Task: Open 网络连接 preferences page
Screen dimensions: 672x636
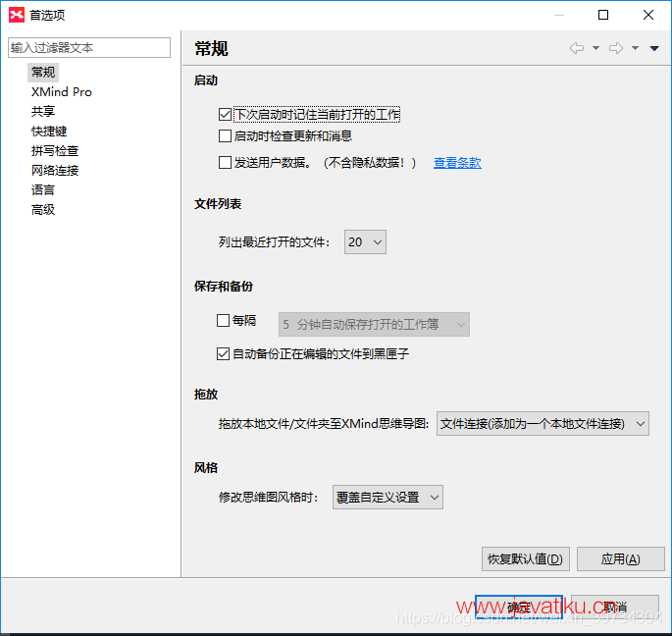Action: coord(55,170)
